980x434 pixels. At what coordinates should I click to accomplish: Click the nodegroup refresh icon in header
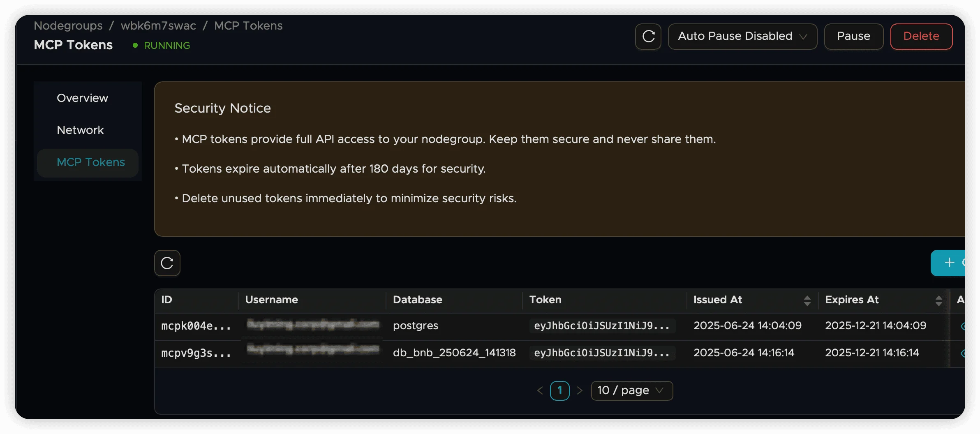point(648,37)
